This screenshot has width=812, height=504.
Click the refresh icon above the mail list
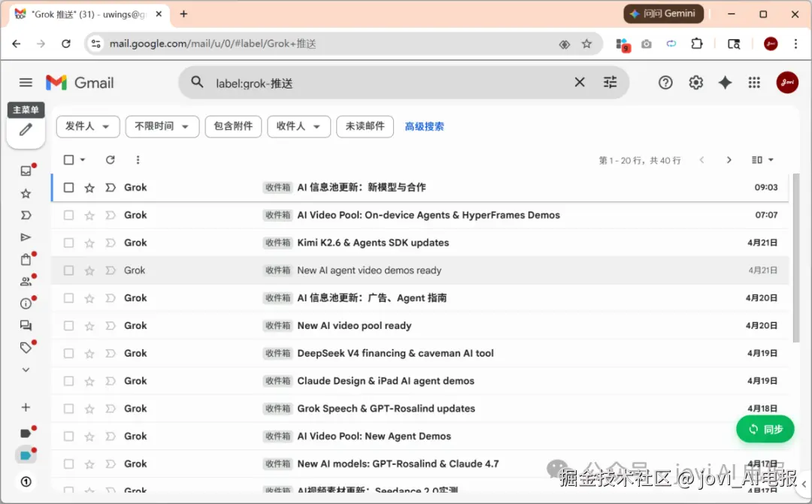pyautogui.click(x=110, y=160)
